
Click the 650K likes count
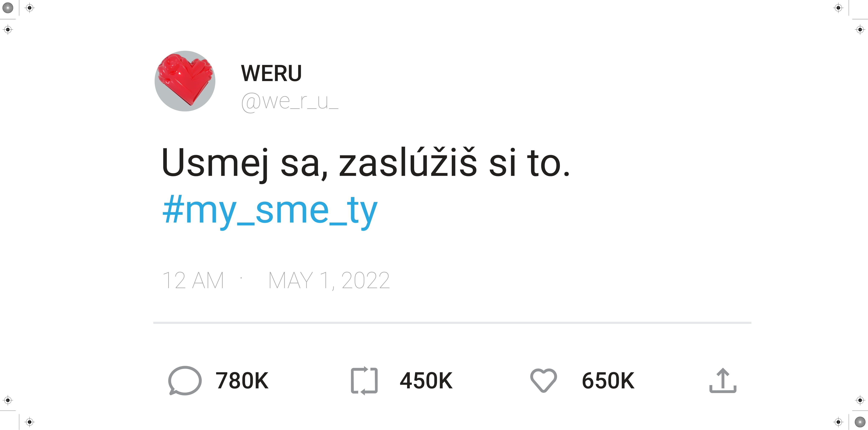click(608, 381)
